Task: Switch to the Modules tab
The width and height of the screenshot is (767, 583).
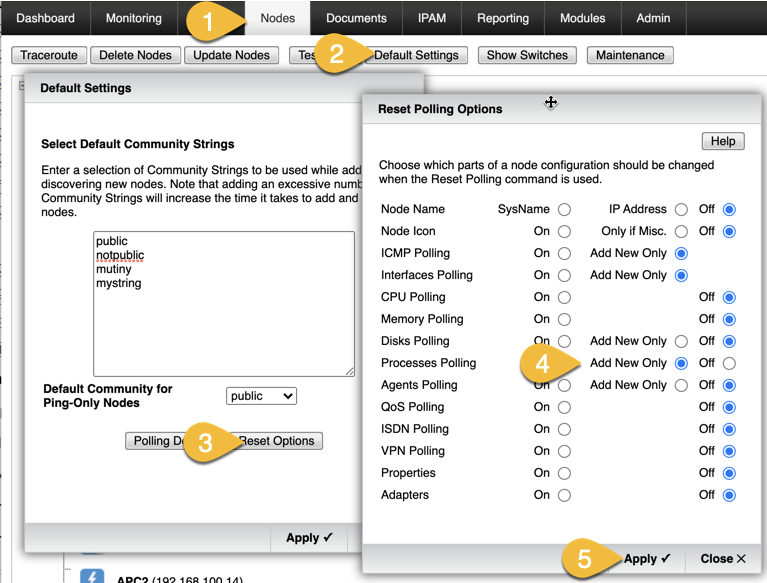Action: (x=583, y=18)
